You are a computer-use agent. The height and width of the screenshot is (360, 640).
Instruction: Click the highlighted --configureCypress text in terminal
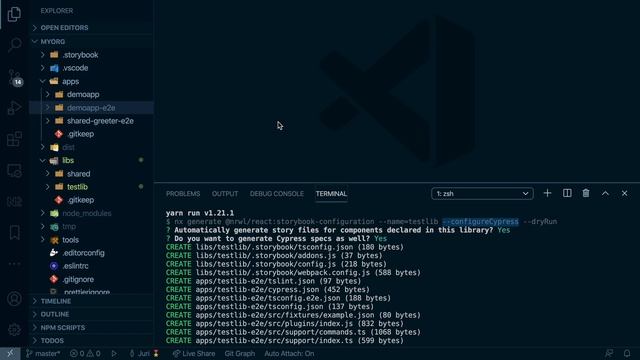pyautogui.click(x=480, y=222)
